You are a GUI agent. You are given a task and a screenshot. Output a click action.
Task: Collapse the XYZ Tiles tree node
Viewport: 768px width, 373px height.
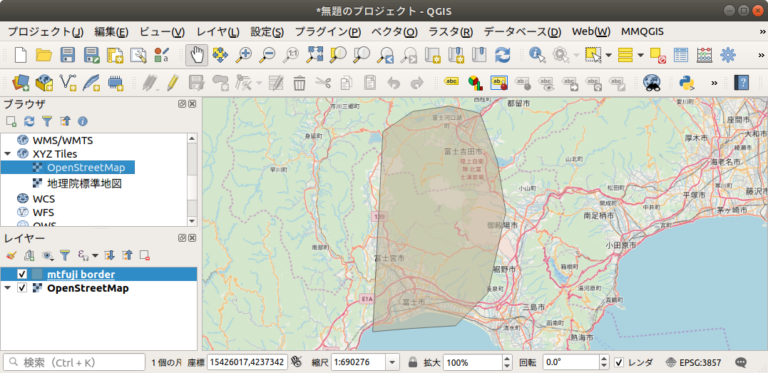(8, 154)
